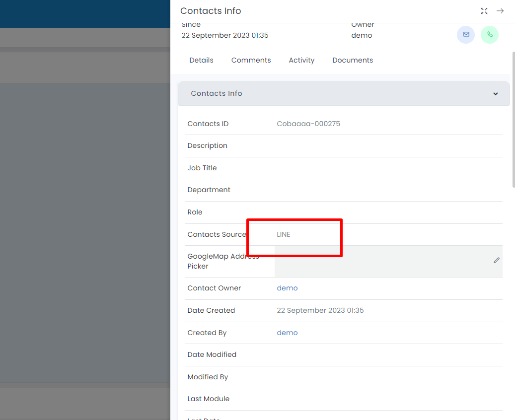The height and width of the screenshot is (420, 515).
Task: Click the panel vertical scrollbar
Action: (x=513, y=120)
